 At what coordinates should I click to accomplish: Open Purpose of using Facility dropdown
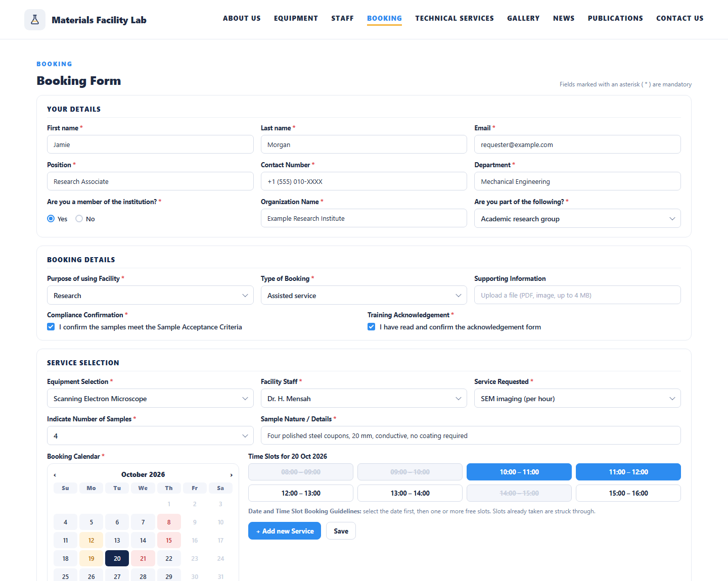coord(150,296)
